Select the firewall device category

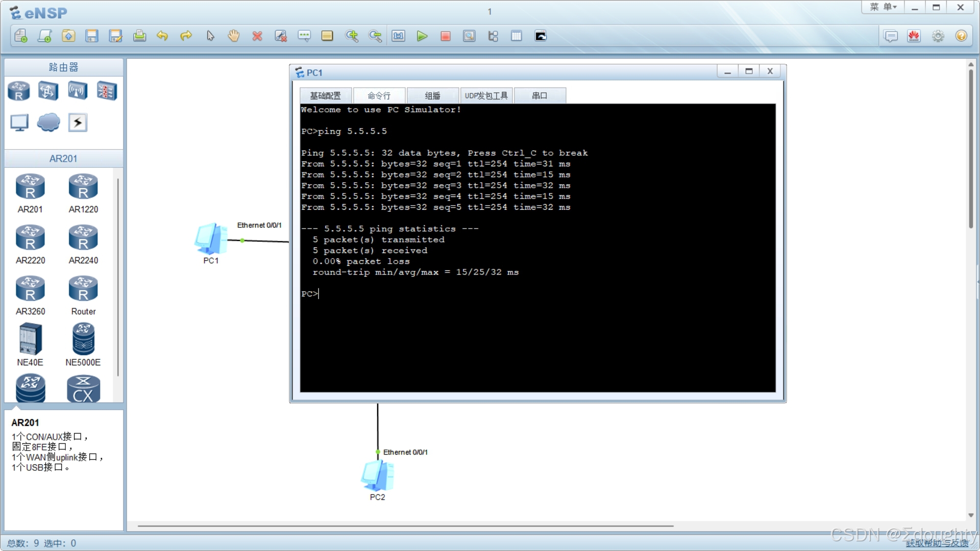click(107, 91)
